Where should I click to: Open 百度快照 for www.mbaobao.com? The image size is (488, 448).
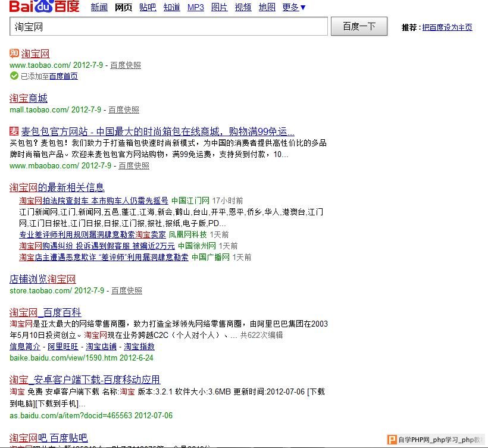(x=134, y=166)
